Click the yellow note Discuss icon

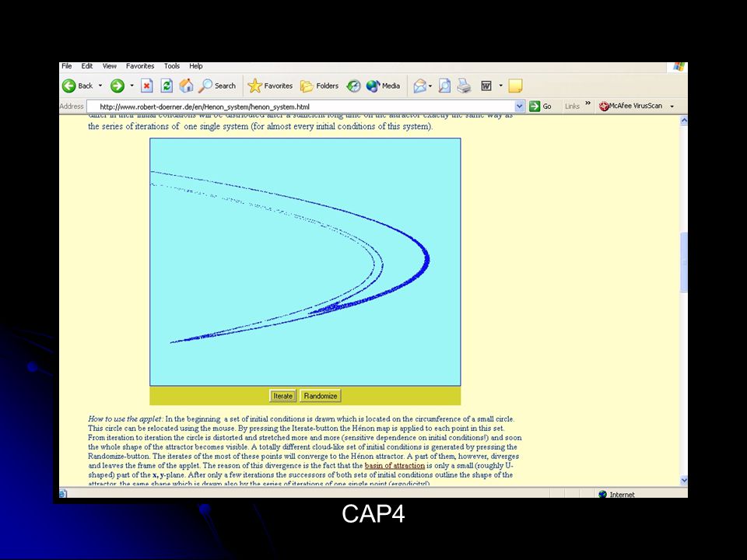515,86
